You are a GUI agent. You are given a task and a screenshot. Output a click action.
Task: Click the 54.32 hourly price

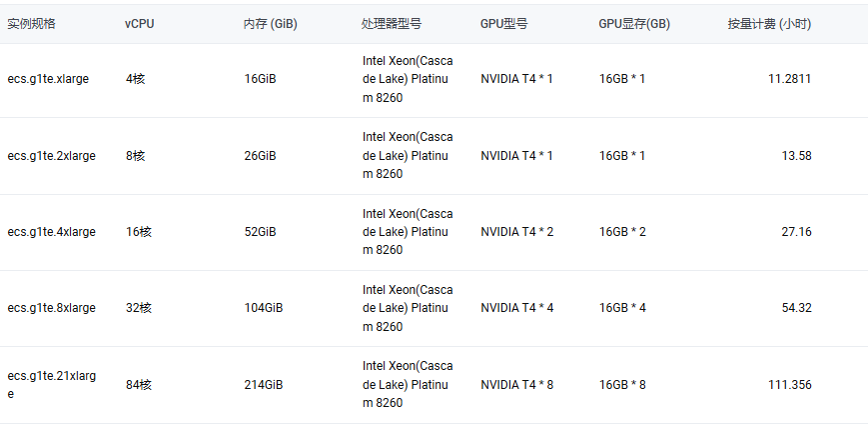click(797, 307)
